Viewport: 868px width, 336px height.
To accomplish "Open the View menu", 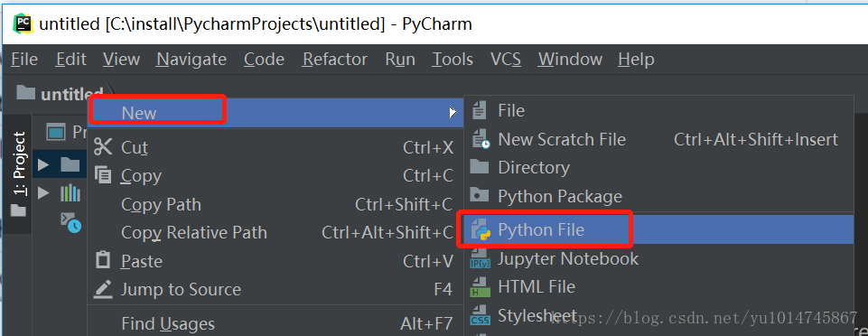I will click(x=121, y=60).
